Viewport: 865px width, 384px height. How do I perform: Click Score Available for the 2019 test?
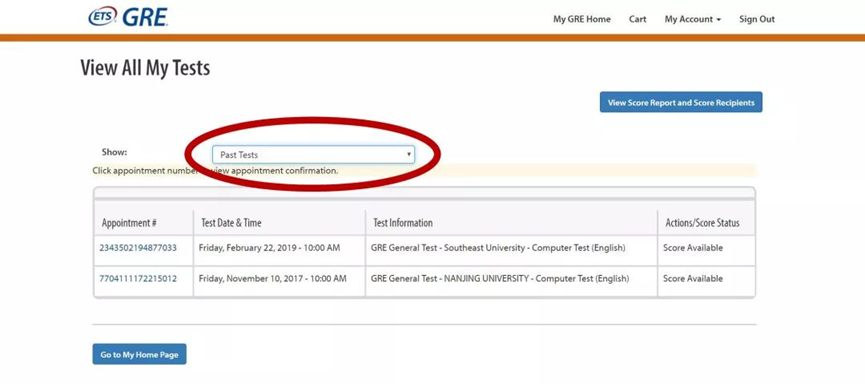tap(692, 248)
